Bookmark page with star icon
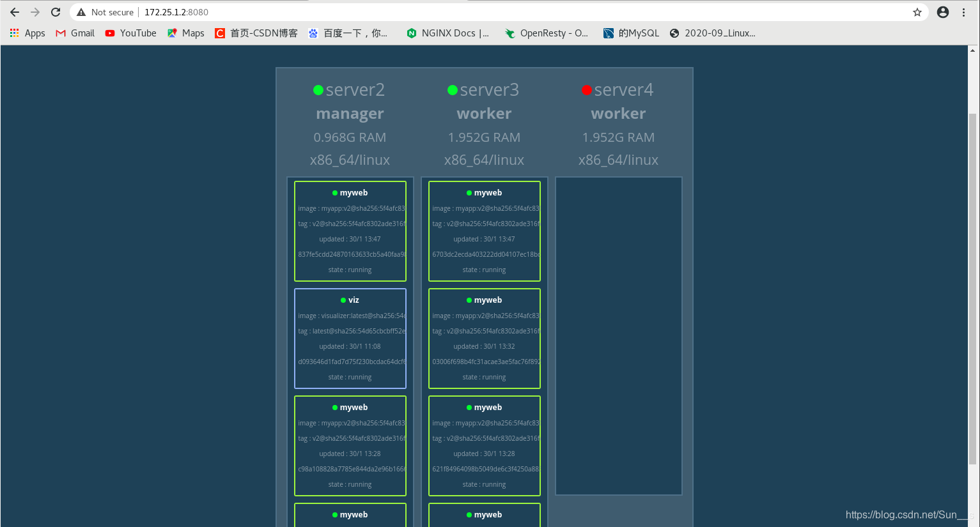Image resolution: width=980 pixels, height=527 pixels. pos(917,12)
